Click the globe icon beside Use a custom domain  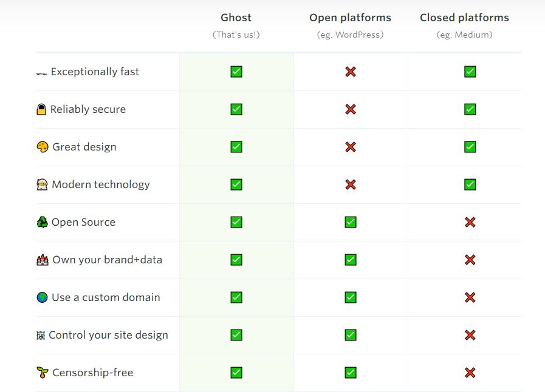pos(42,297)
